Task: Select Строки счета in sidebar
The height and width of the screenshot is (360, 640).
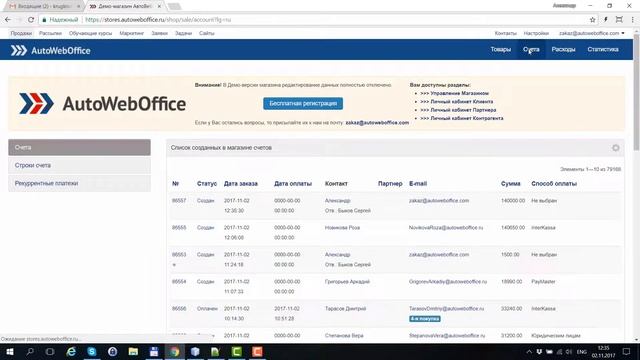Action: [79, 165]
